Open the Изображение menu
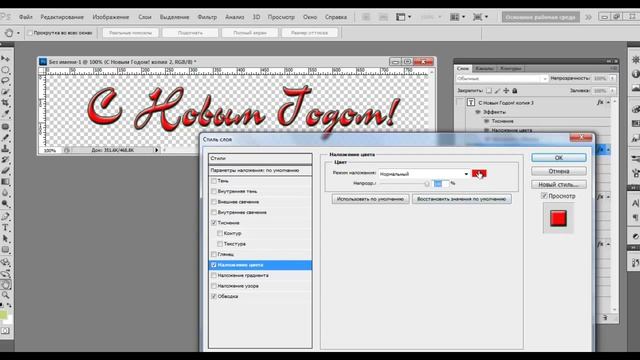This screenshot has width=640, height=360. coord(111,17)
